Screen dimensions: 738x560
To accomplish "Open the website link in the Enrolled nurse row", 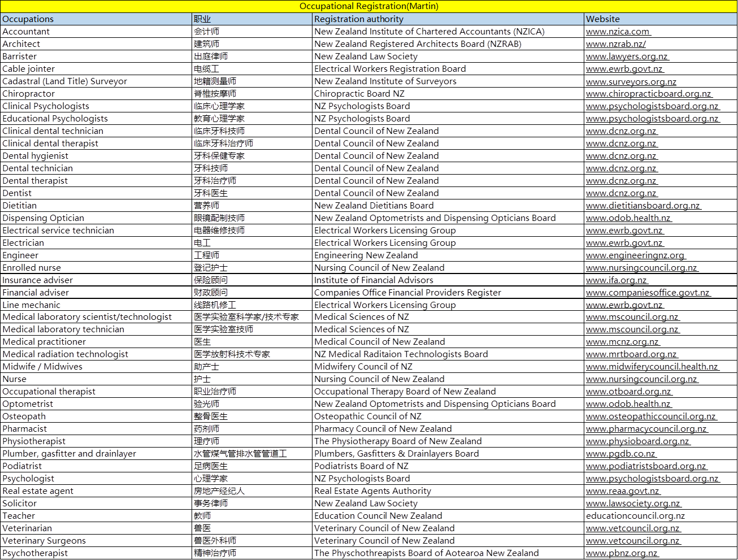I will click(642, 268).
